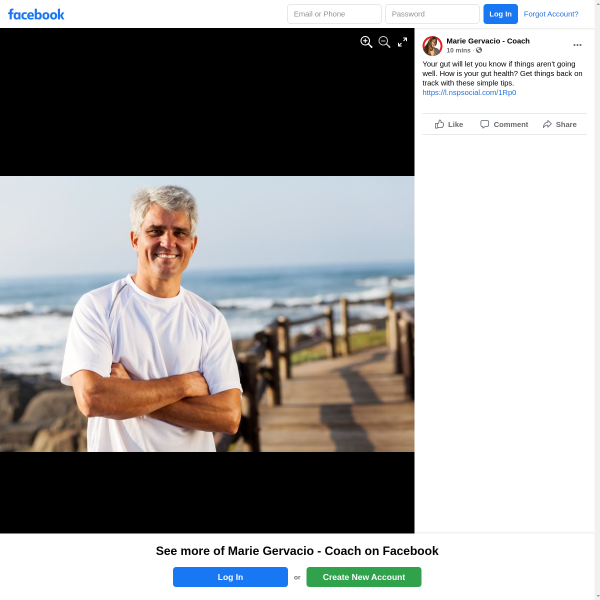Screen dimensions: 600x600
Task: Click the 10 mins timestamp
Action: click(458, 51)
